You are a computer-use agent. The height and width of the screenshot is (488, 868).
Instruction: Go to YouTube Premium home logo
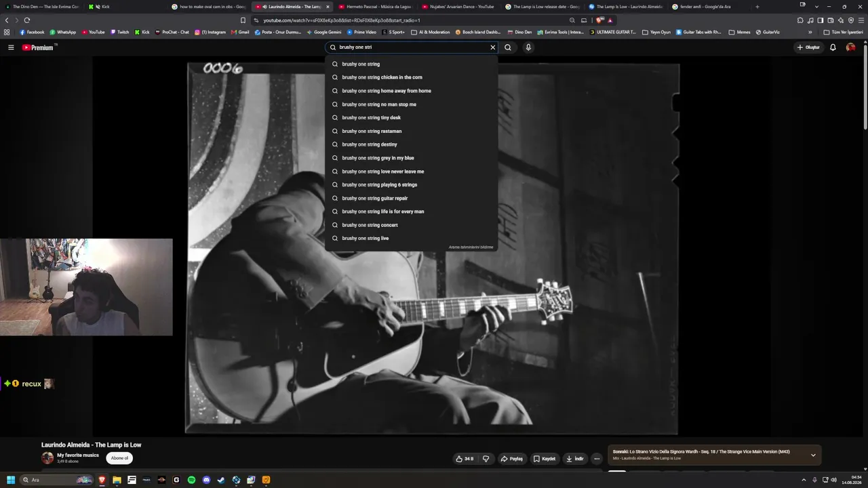(x=38, y=47)
